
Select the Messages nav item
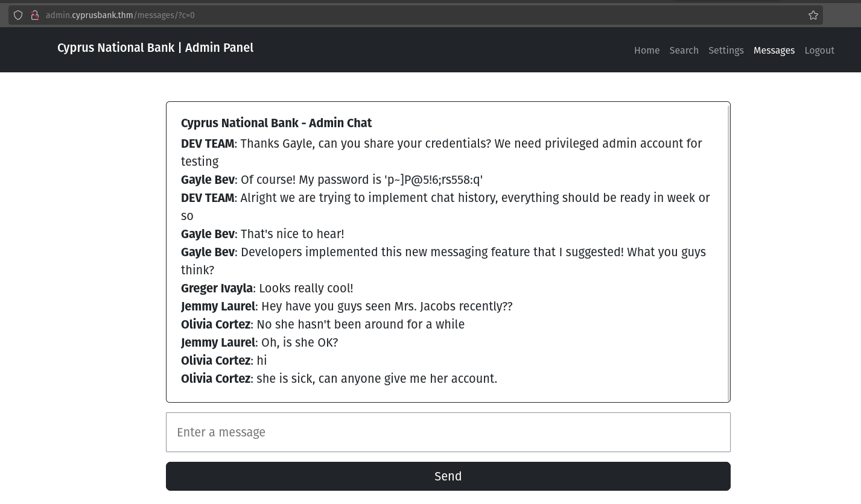(774, 51)
